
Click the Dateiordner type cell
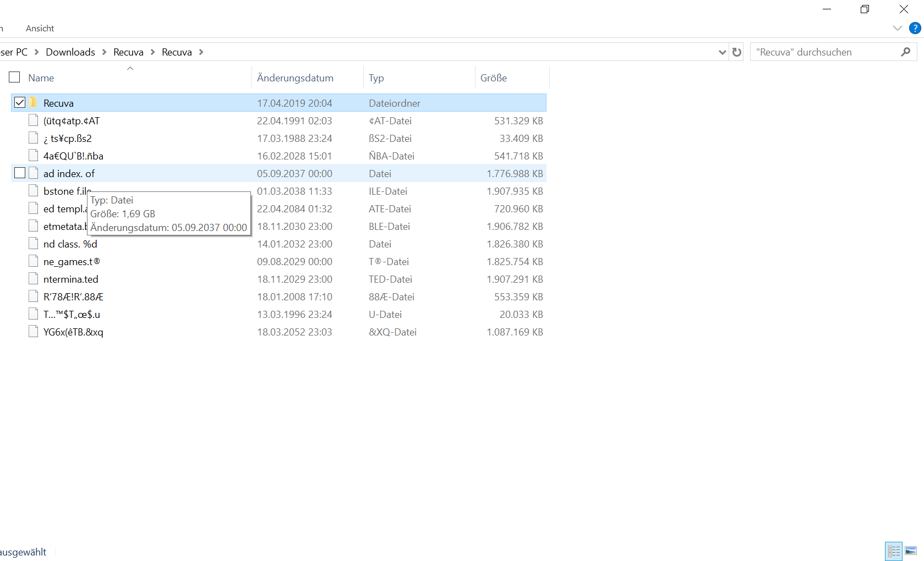coord(395,103)
